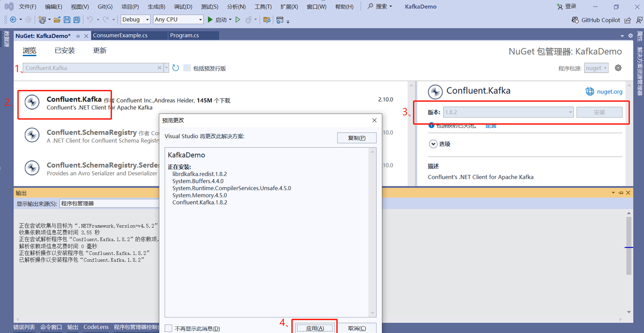Image resolution: width=644 pixels, height=333 pixels.
Task: Click the GitHub Copilot icon
Action: (x=575, y=20)
